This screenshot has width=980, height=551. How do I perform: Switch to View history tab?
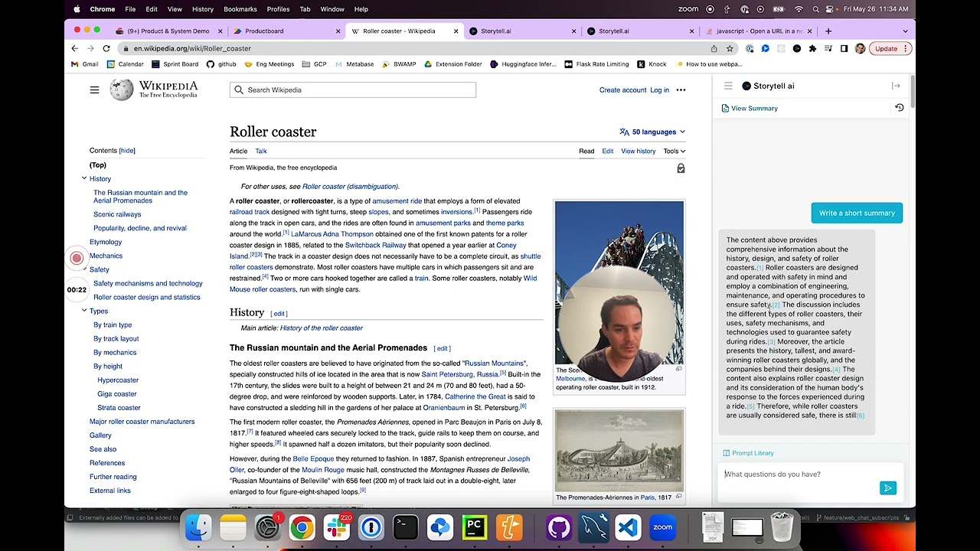pyautogui.click(x=638, y=152)
